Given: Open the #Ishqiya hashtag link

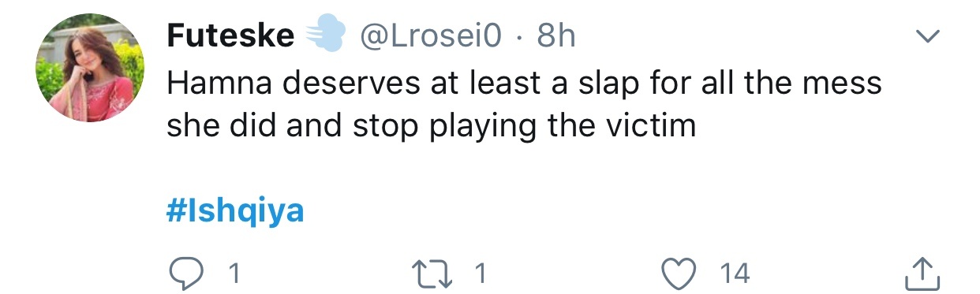Looking at the screenshot, I should pyautogui.click(x=235, y=213).
